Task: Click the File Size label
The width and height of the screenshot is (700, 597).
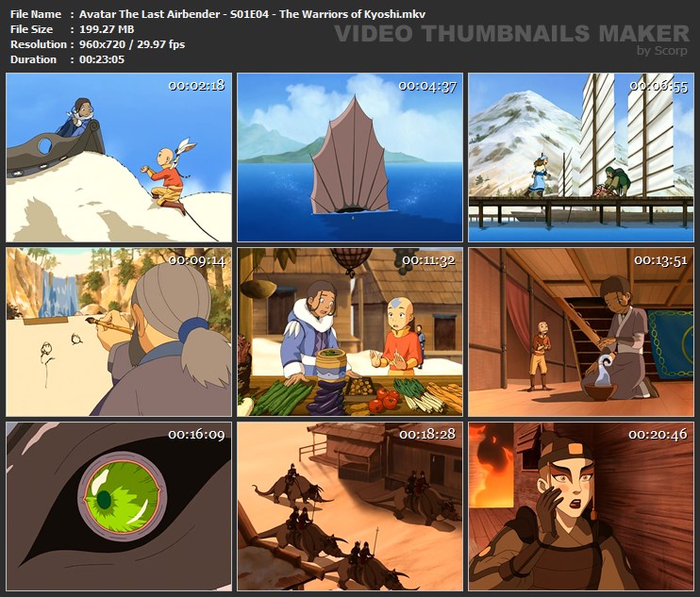Action: click(31, 29)
